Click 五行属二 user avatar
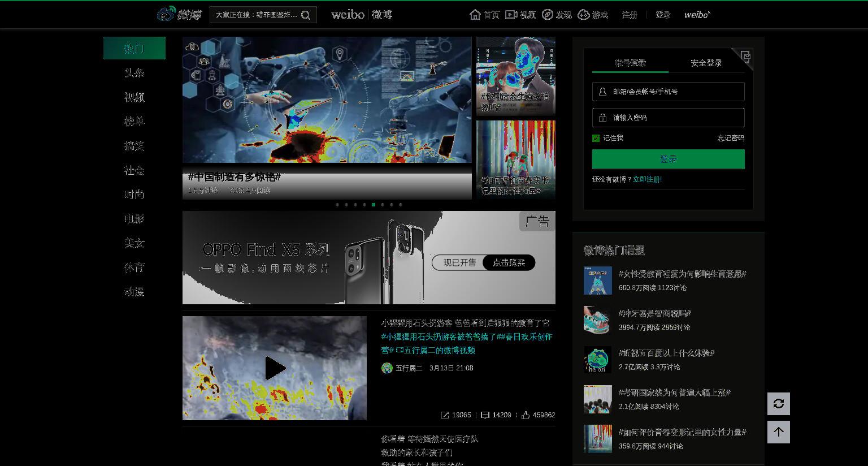 (387, 368)
